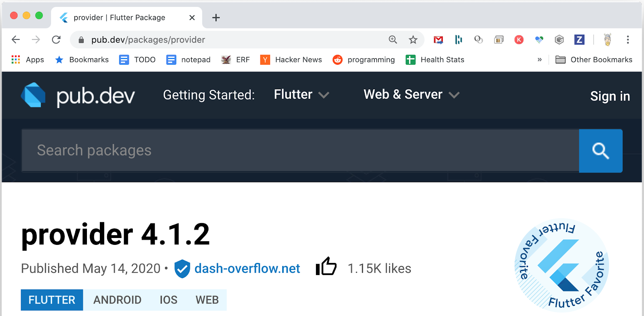
Task: Expand the Web & Server dropdown
Action: pyautogui.click(x=411, y=94)
